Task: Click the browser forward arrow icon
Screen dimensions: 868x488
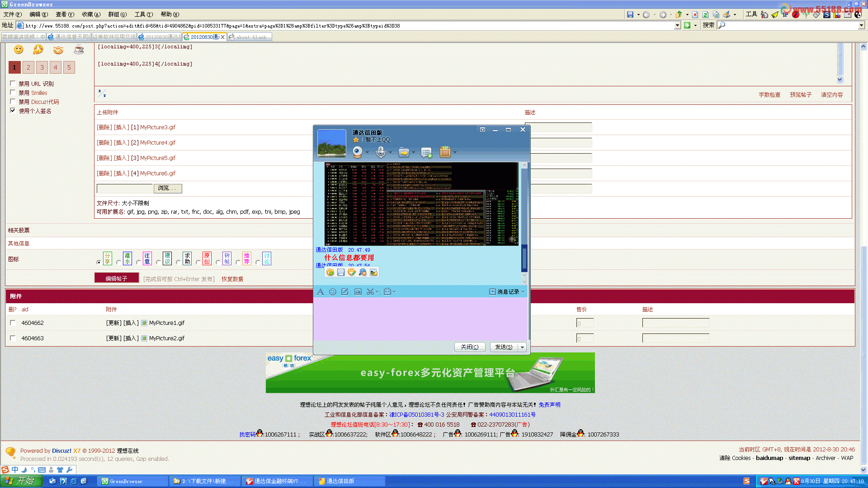Action: click(663, 14)
